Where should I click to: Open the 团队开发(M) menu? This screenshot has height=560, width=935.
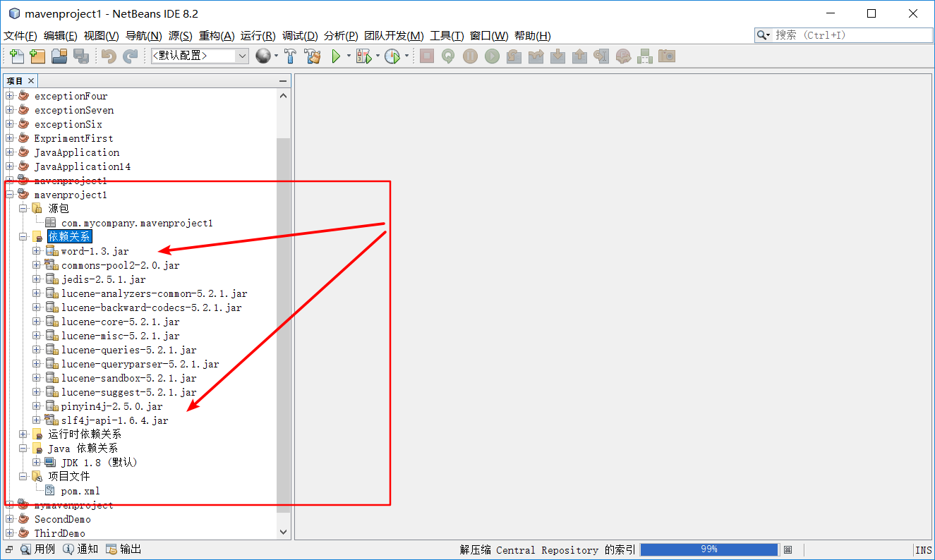[x=394, y=36]
